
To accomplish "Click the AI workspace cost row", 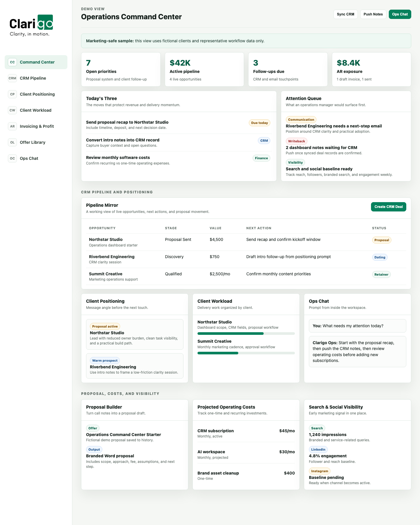I will click(x=246, y=454).
